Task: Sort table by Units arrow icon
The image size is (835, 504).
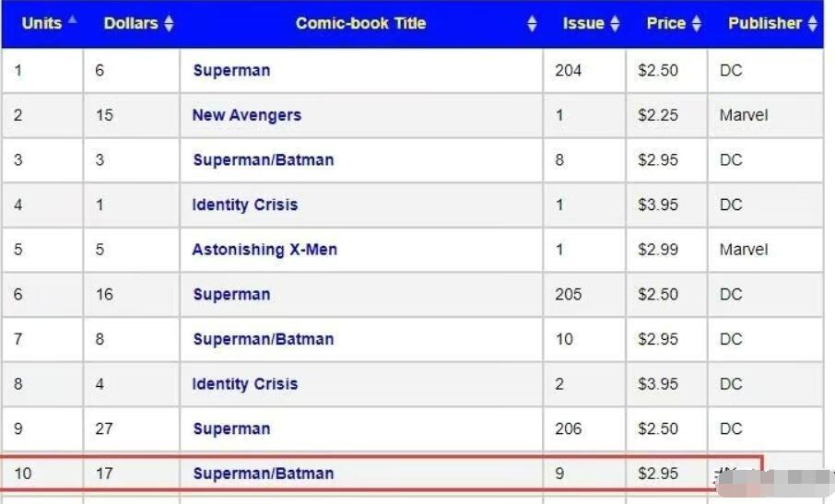Action: tap(73, 20)
